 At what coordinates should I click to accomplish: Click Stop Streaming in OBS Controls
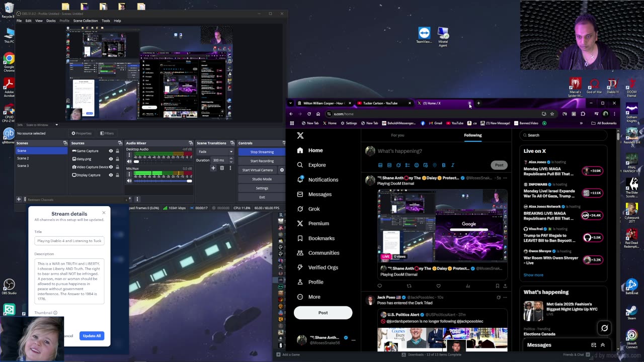(262, 152)
